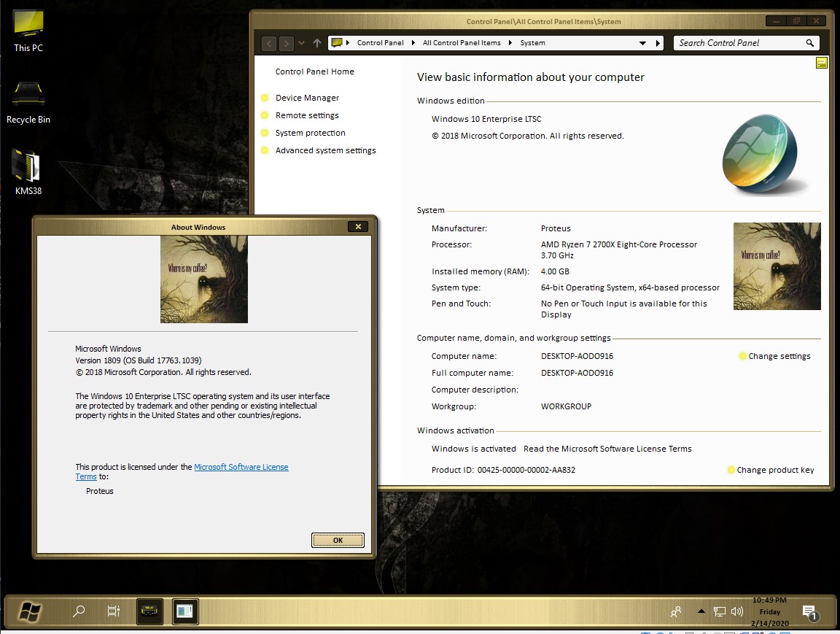Click the "Windows is activated" status text
Screen dimensions: 840x634
pyautogui.click(x=473, y=449)
